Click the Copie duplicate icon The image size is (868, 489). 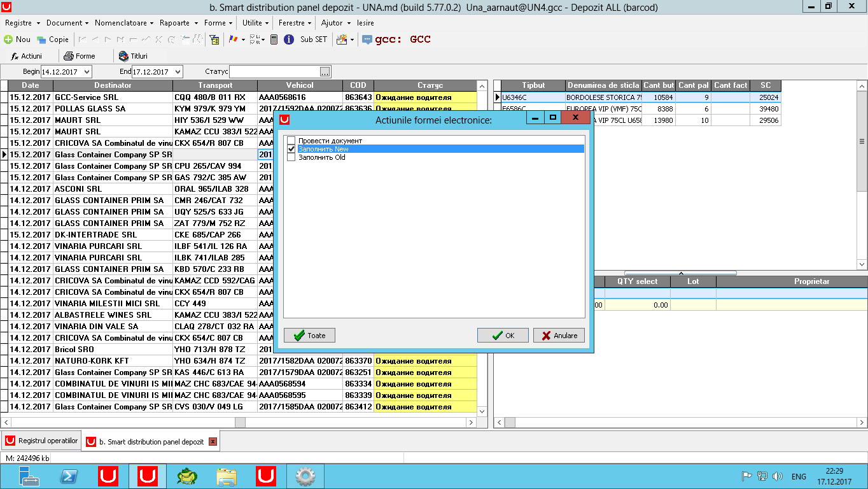click(x=41, y=39)
